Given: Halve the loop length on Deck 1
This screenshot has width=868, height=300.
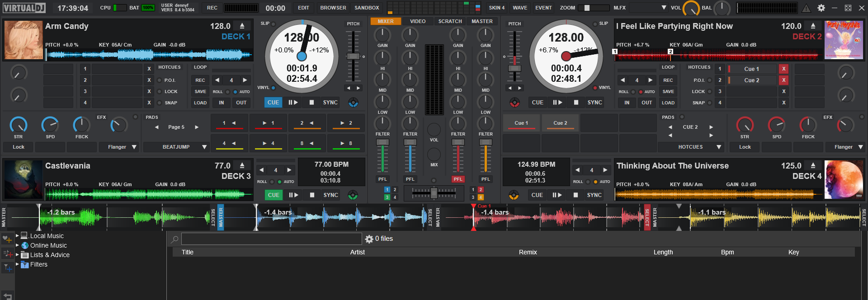Looking at the screenshot, I should tap(217, 80).
